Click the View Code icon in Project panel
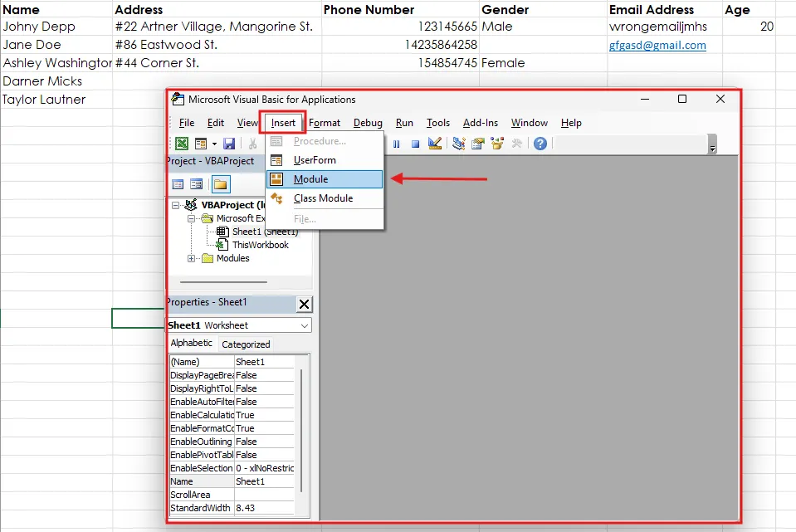 point(178,183)
